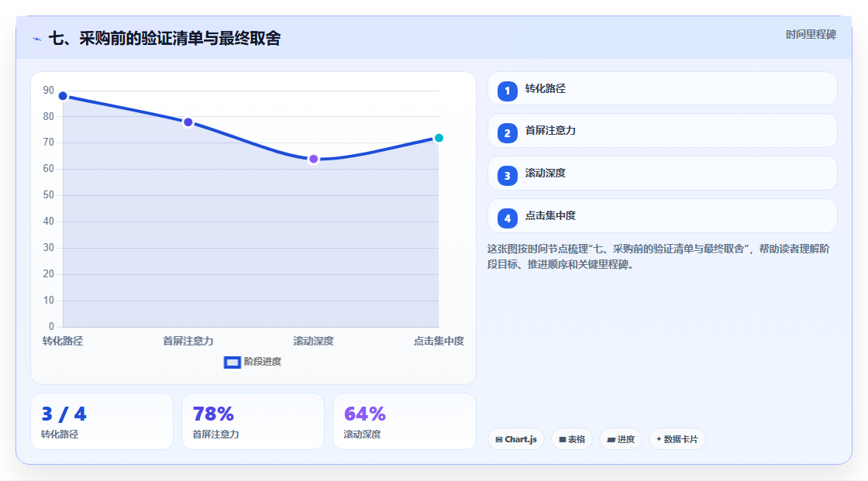The image size is (868, 481).
Task: Click the y-axis value 90
Action: point(49,90)
